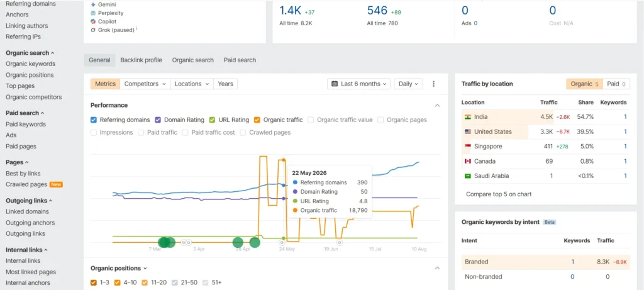Collapse the Performance section chevron
The height and width of the screenshot is (290, 644).
coord(438,106)
